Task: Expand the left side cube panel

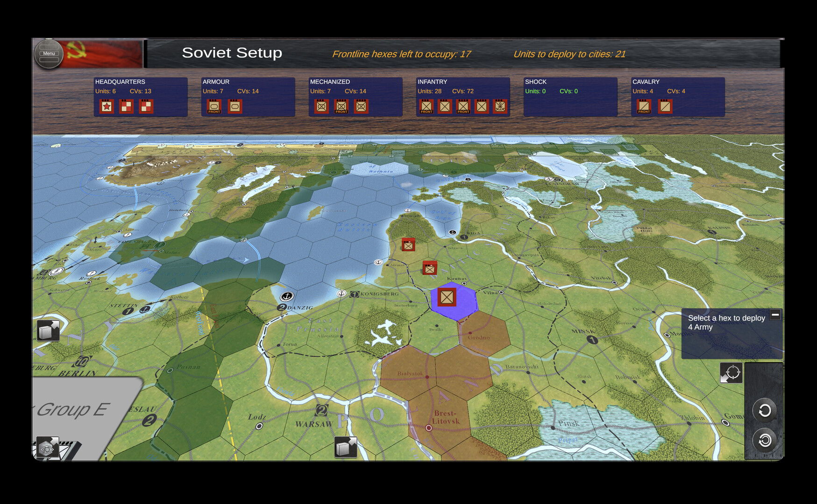Action: pos(48,330)
